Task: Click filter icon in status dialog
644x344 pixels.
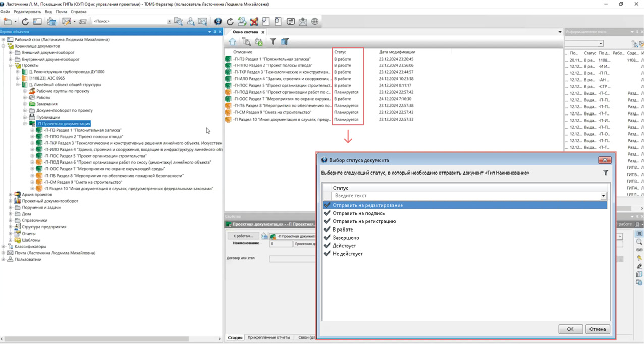Action: [605, 173]
